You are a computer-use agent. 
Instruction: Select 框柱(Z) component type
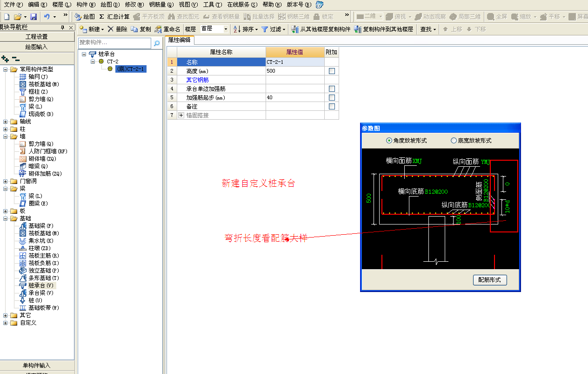34,92
